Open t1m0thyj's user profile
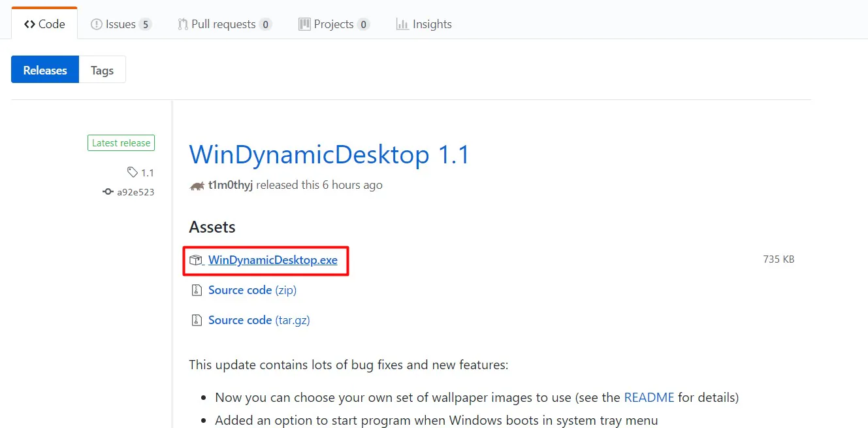The image size is (868, 428). (x=230, y=185)
